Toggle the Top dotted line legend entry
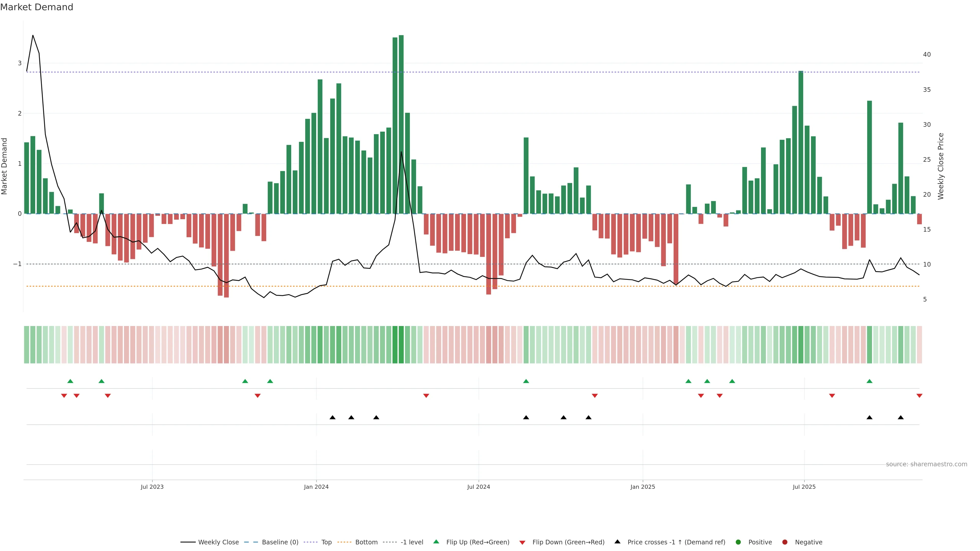The image size is (980, 551). [x=326, y=542]
